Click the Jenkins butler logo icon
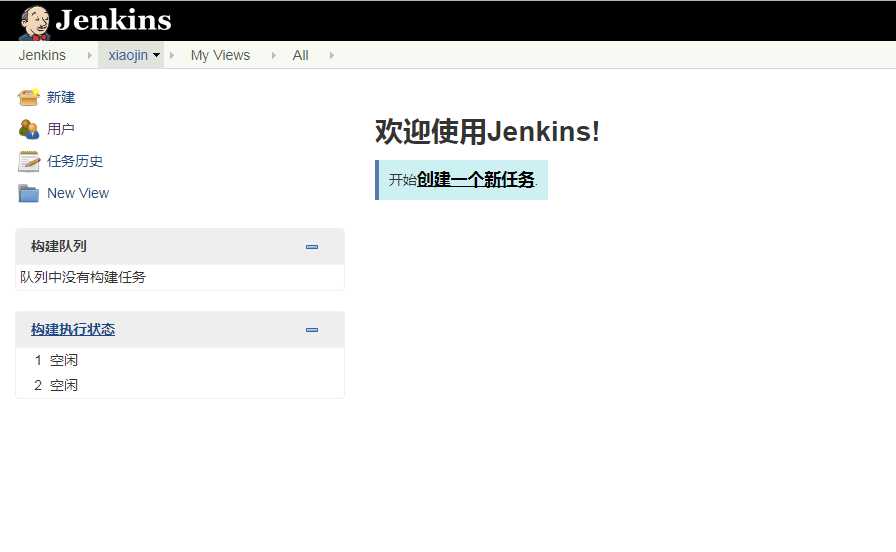 [35, 23]
